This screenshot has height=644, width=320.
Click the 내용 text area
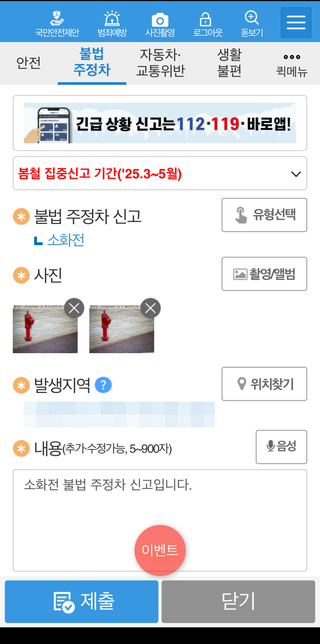coord(160,520)
